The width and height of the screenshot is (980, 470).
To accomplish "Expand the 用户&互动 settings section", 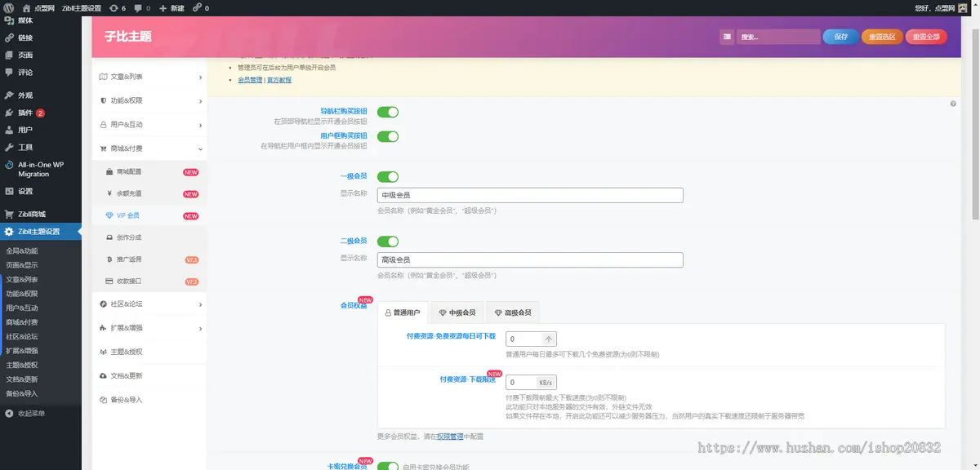I will pyautogui.click(x=149, y=125).
